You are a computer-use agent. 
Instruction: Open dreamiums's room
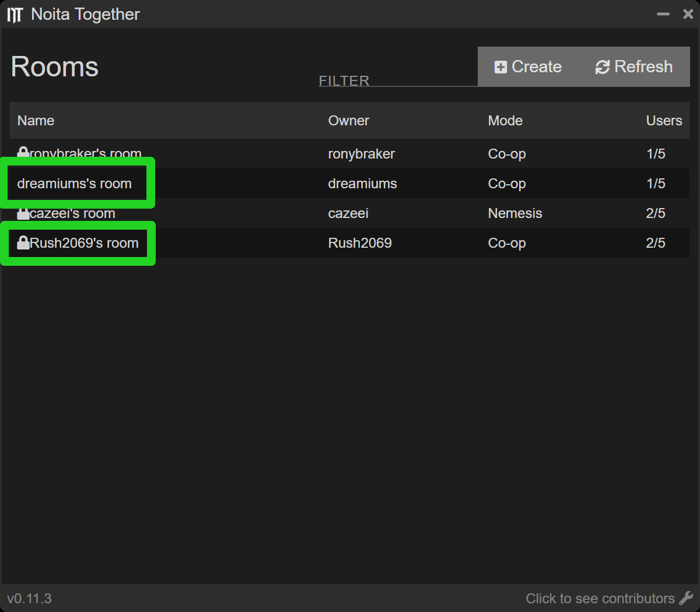click(x=75, y=184)
